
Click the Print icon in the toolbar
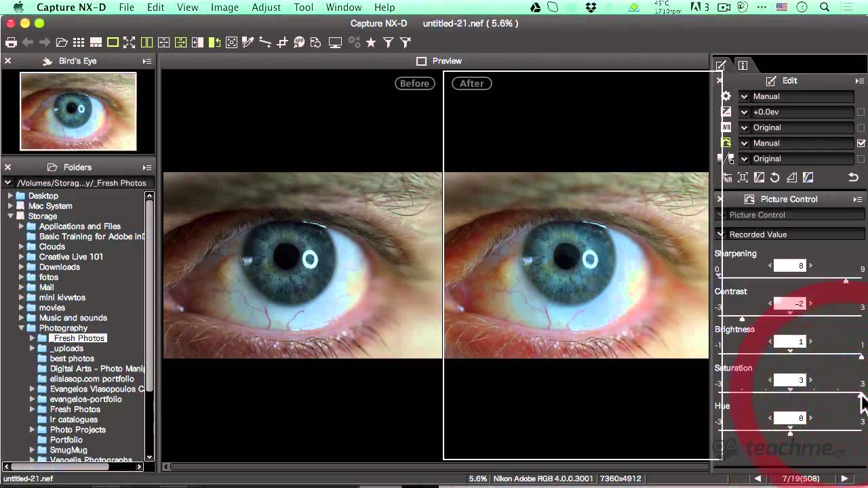11,42
